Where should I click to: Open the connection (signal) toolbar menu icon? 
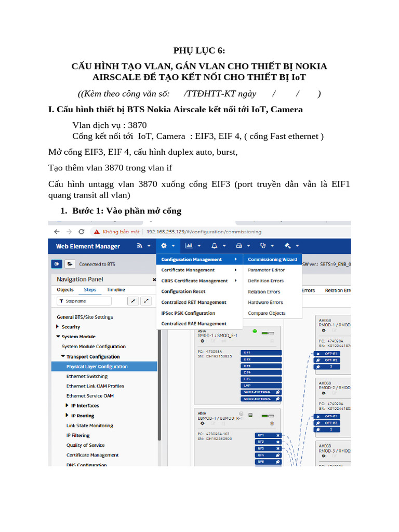[x=139, y=246]
